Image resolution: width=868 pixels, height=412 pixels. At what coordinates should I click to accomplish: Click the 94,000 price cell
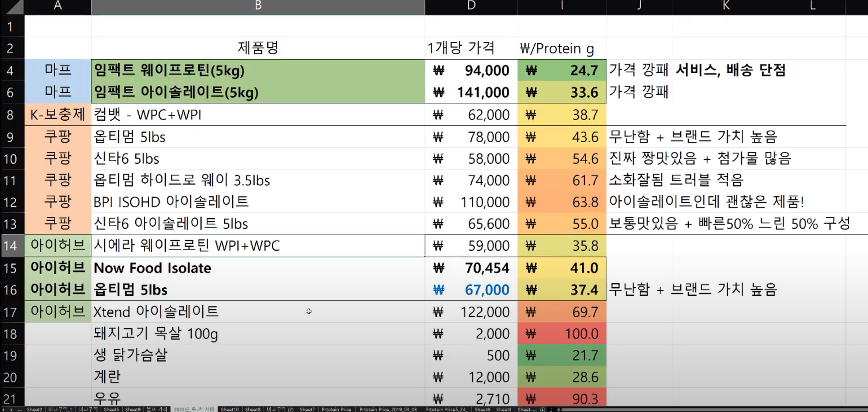[x=471, y=70]
